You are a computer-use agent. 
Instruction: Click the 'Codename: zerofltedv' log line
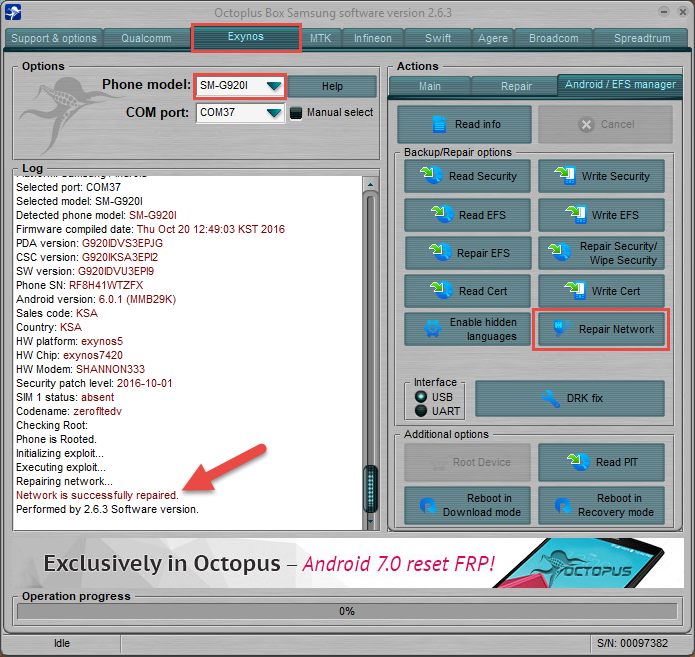69,411
